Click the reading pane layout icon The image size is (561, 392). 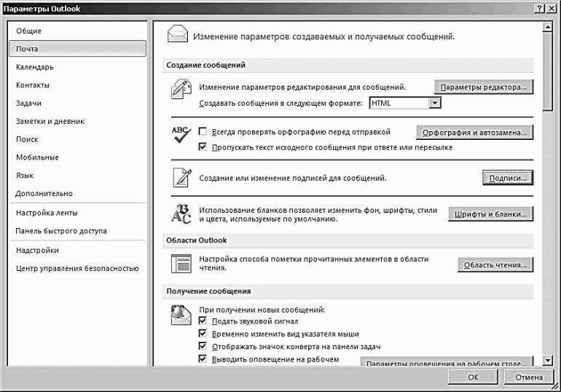tap(181, 264)
